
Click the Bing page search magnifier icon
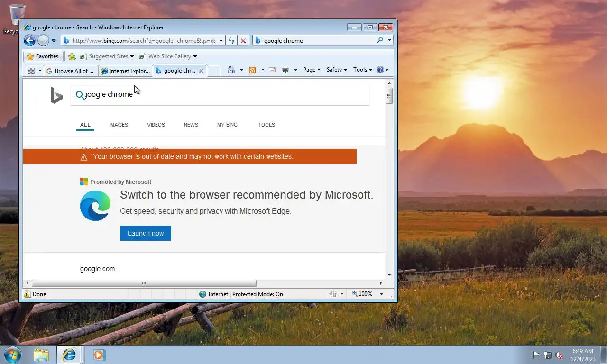pos(81,96)
